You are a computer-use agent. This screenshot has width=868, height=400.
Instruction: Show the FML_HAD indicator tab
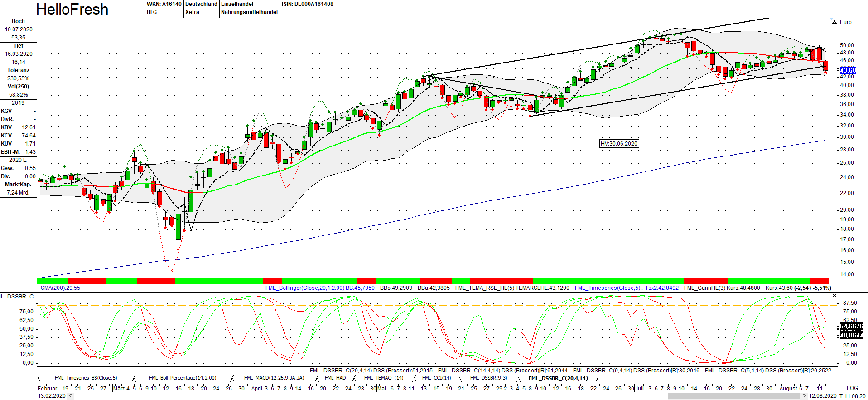335,378
